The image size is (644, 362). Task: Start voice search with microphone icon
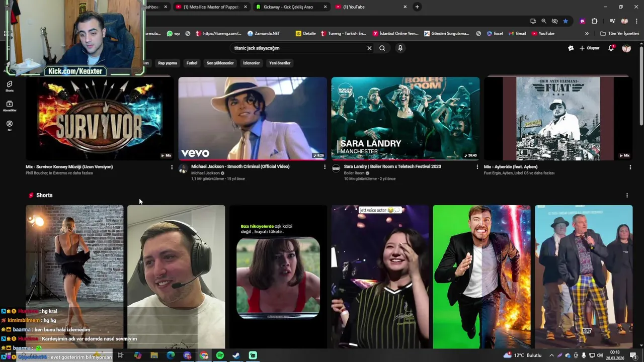click(x=400, y=48)
